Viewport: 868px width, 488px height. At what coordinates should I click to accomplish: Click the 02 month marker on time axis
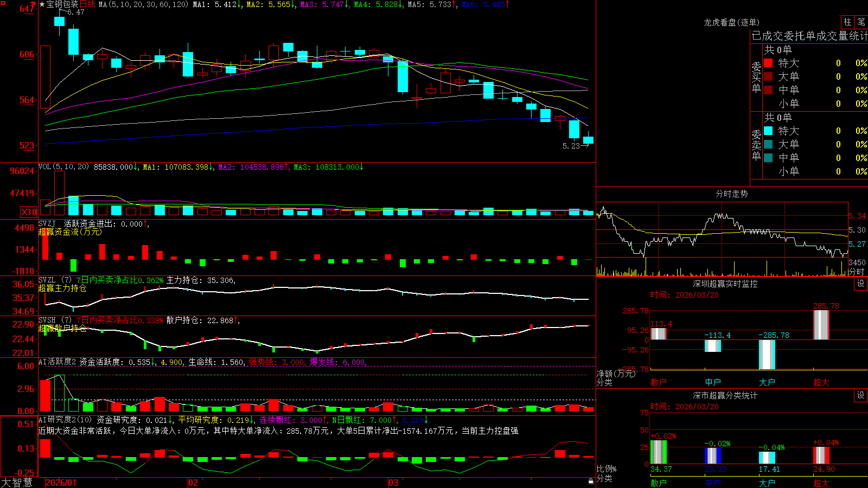point(193,483)
